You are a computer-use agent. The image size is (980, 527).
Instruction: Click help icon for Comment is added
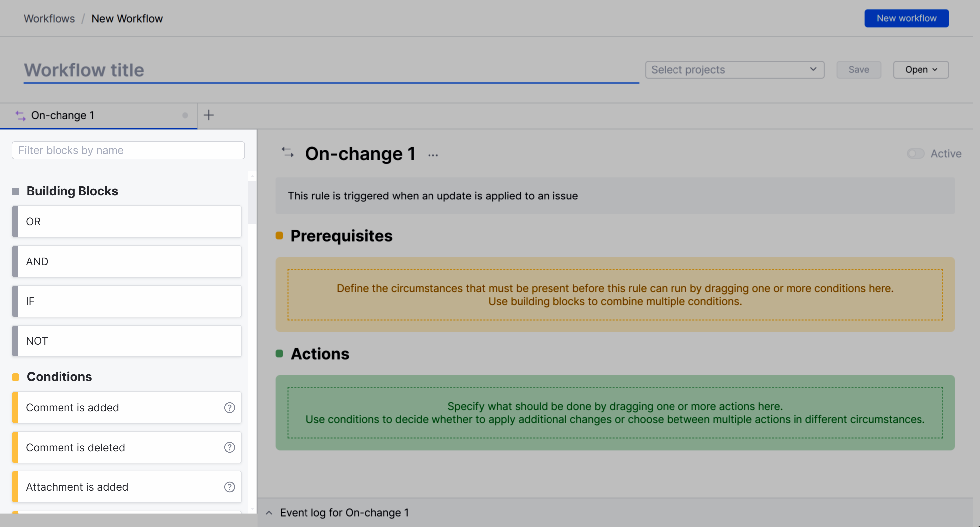(x=229, y=408)
